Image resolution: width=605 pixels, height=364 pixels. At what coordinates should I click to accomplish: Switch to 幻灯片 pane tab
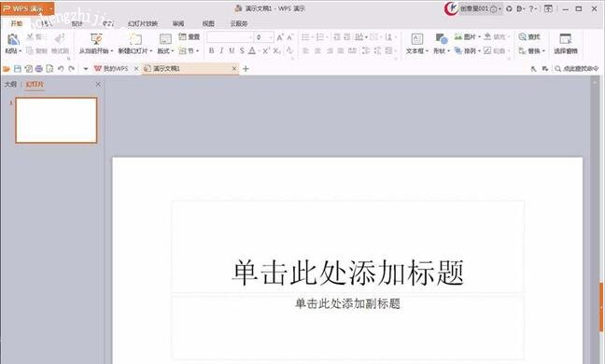pyautogui.click(x=35, y=84)
